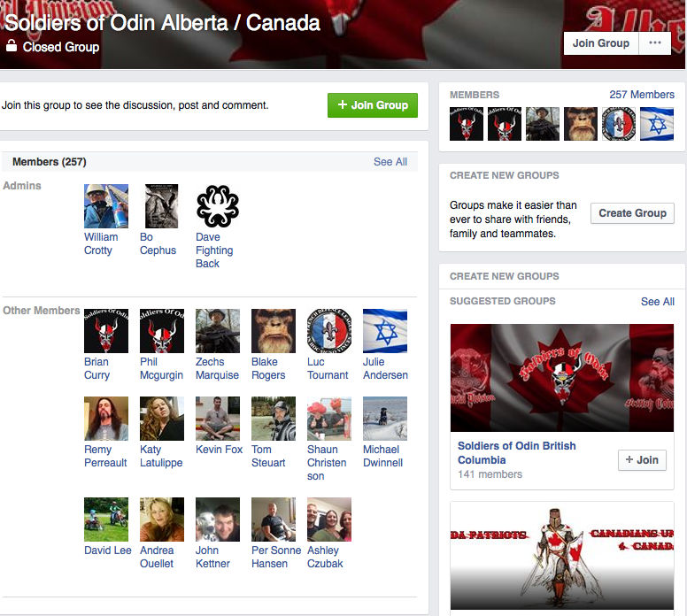Open Soldiers of Odin British Columbia link

[x=516, y=453]
